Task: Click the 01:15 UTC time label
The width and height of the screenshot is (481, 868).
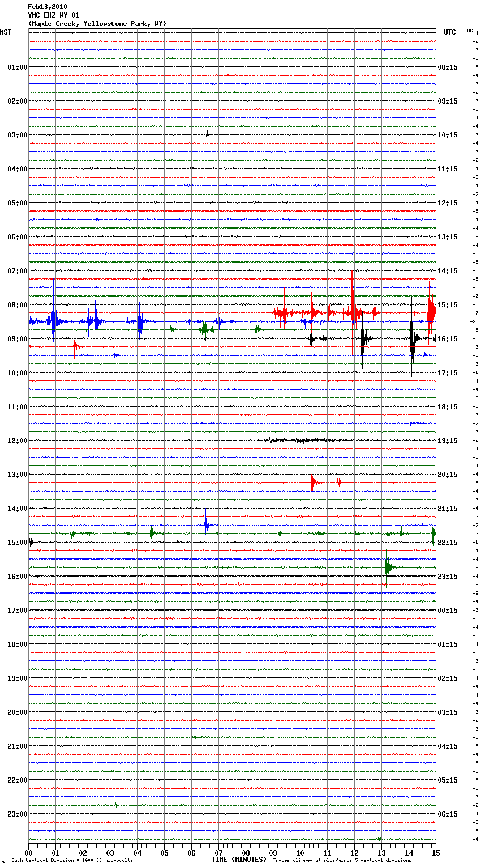Action: [448, 644]
